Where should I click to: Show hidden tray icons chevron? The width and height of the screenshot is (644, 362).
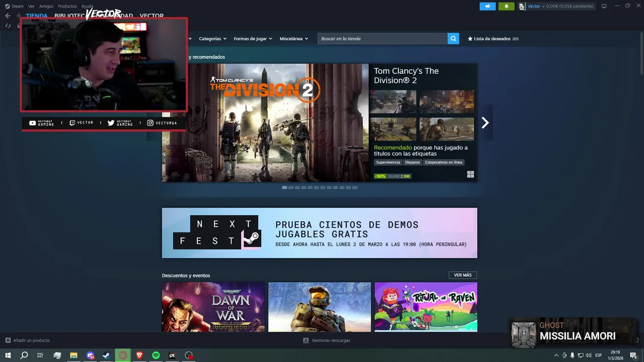556,355
